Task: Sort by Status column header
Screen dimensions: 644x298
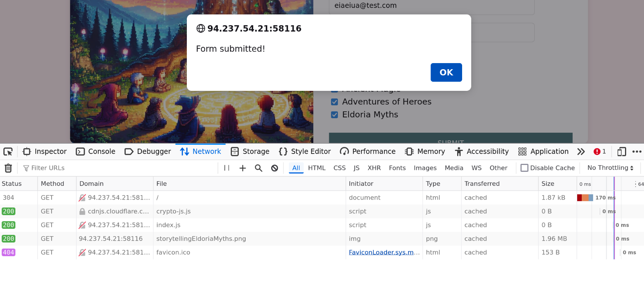Action: click(x=19, y=184)
